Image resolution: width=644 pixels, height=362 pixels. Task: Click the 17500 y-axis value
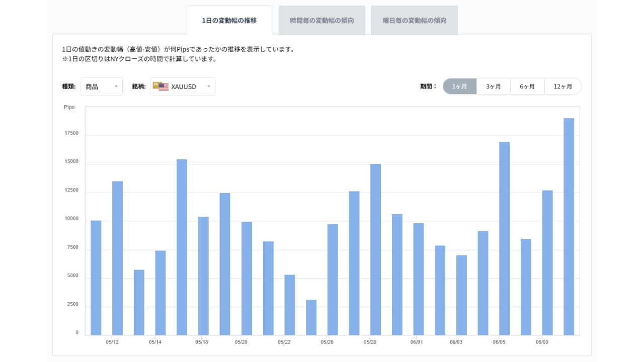(x=71, y=133)
